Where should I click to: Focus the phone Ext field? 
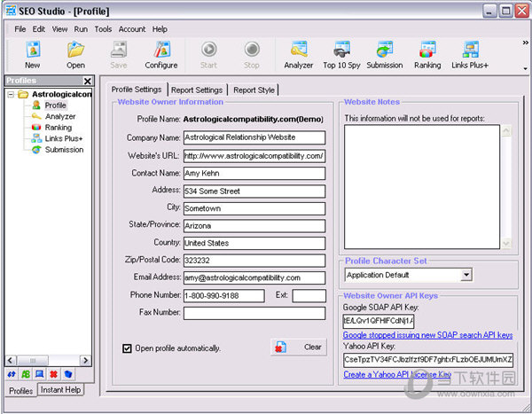coord(309,296)
